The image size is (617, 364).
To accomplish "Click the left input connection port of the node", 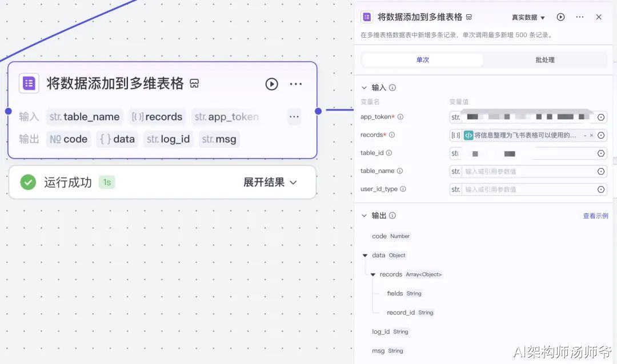I will [x=8, y=111].
